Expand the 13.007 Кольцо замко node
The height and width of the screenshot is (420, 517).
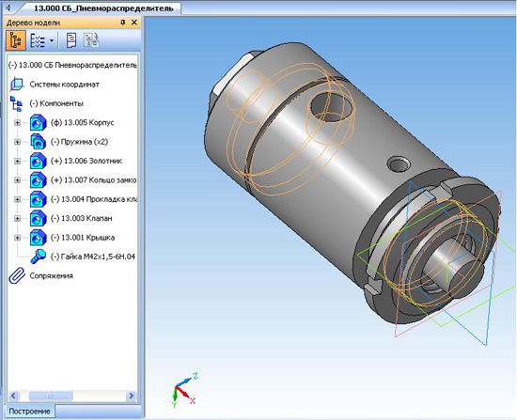coord(17,180)
